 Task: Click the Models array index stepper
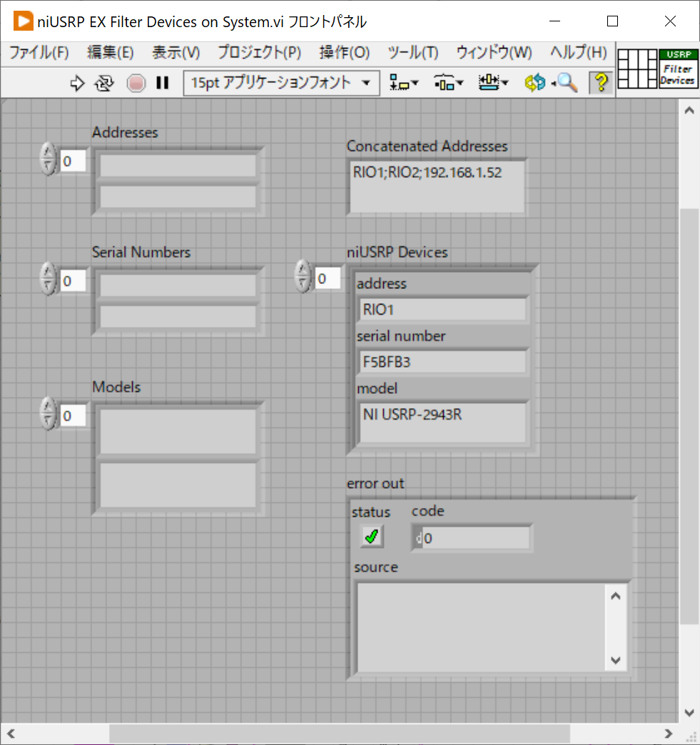(48, 414)
